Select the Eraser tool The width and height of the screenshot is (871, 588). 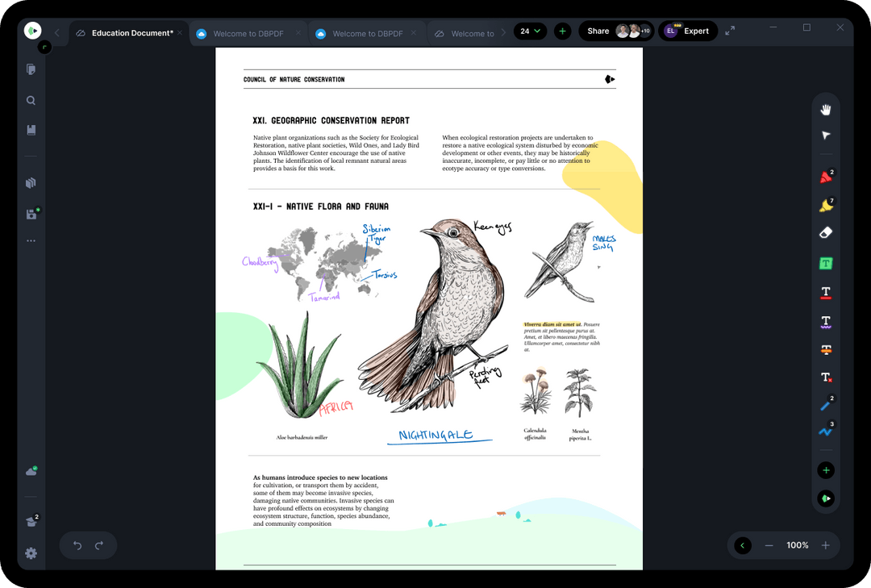pyautogui.click(x=825, y=232)
